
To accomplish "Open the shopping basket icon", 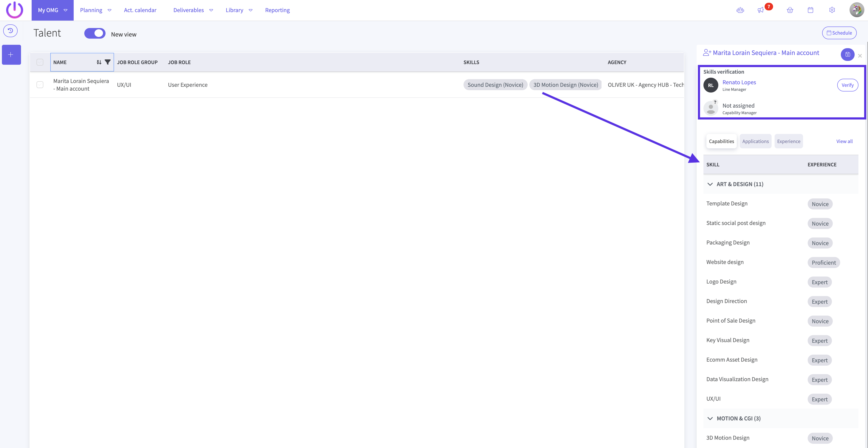I will [x=790, y=10].
